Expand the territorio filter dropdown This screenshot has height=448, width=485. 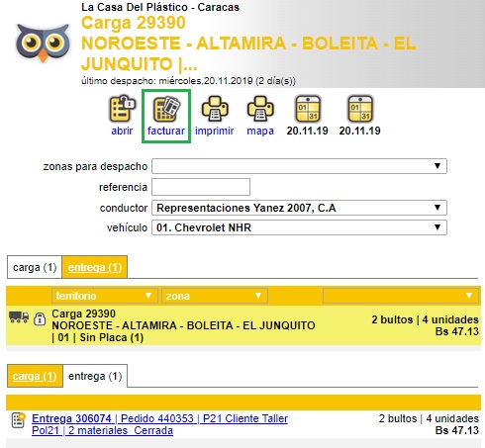click(x=103, y=296)
